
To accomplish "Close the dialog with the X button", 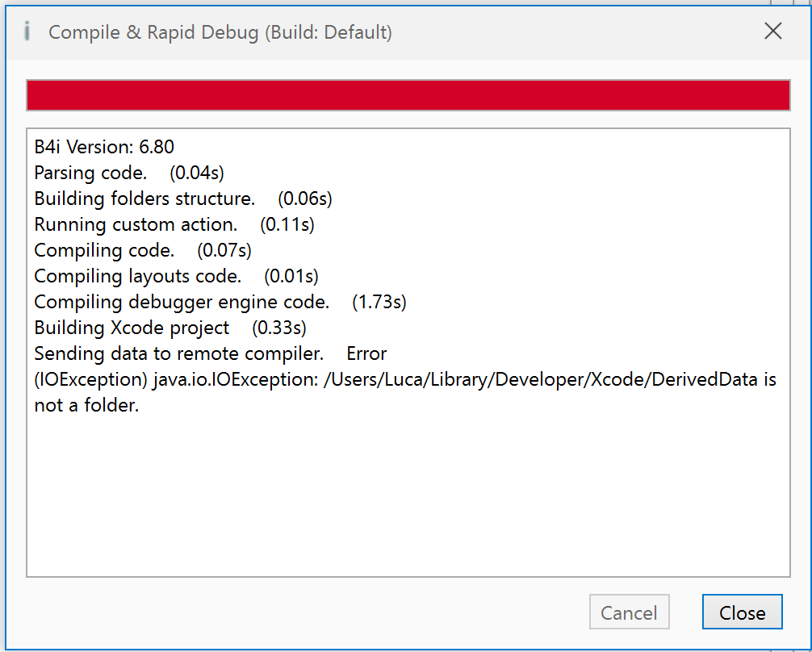I will pyautogui.click(x=772, y=31).
